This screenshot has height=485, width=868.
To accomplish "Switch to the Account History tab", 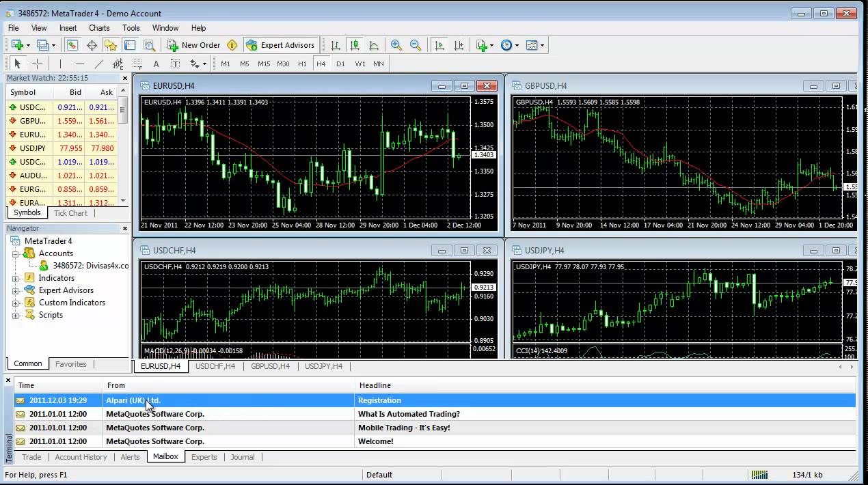I will [81, 457].
